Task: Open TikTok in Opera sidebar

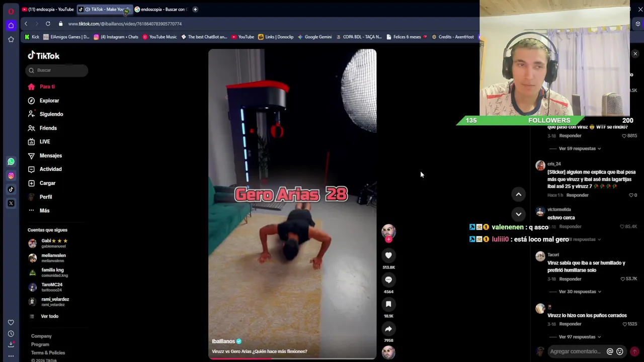Action: pos(11,190)
